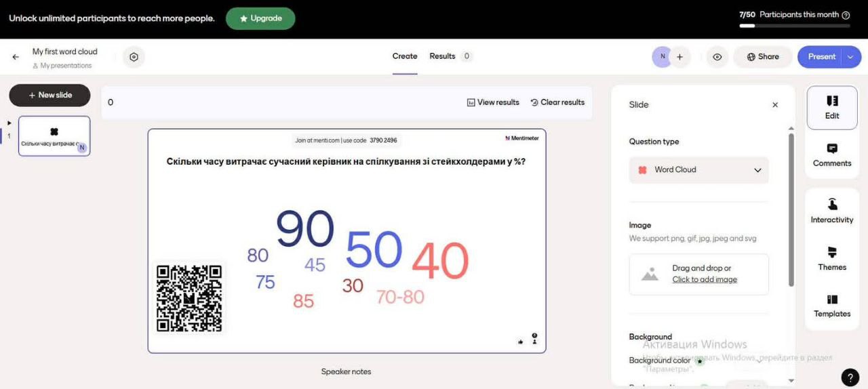
Task: Open the dropdown arrow next to Present
Action: pyautogui.click(x=850, y=57)
